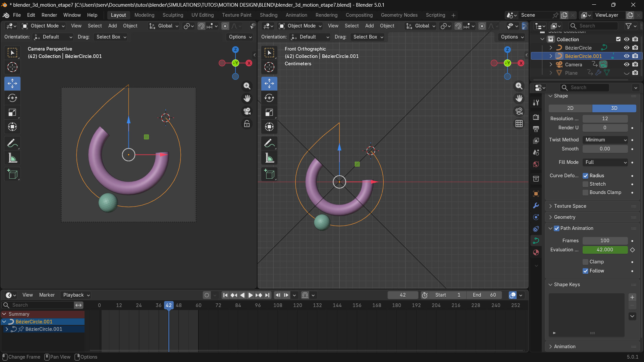Open the Render menu
This screenshot has width=644, height=362.
pyautogui.click(x=49, y=15)
